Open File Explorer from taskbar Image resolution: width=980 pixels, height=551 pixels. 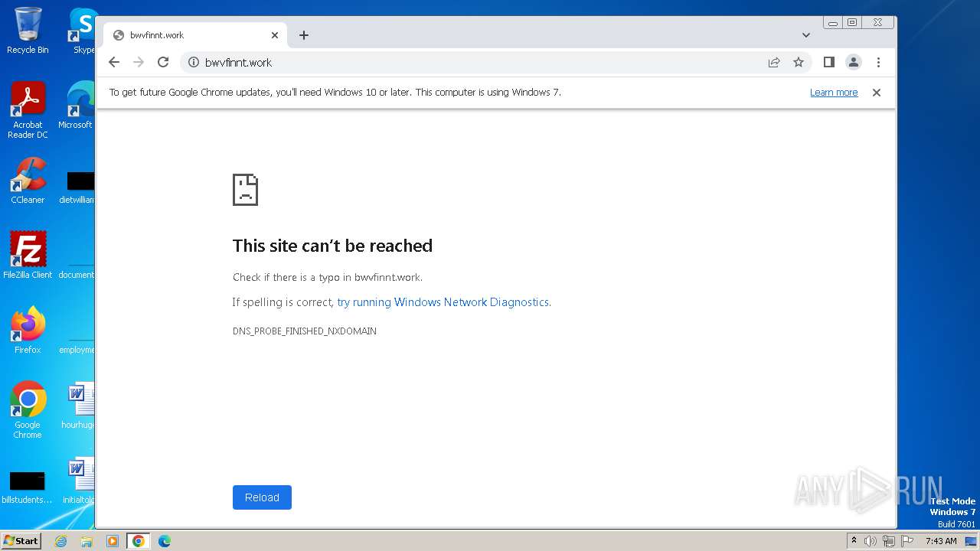(x=87, y=541)
